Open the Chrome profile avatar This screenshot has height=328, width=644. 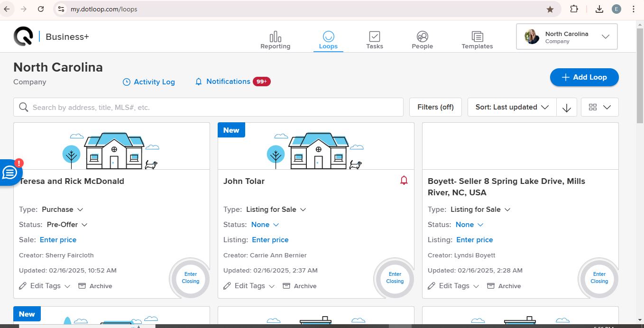(616, 9)
